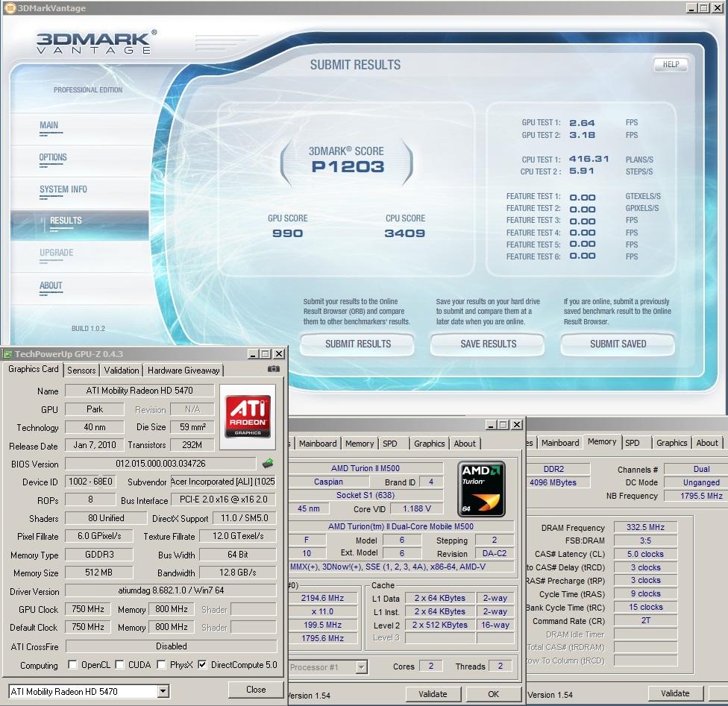
Task: Click the SUBMIT RESULTS button
Action: [357, 344]
